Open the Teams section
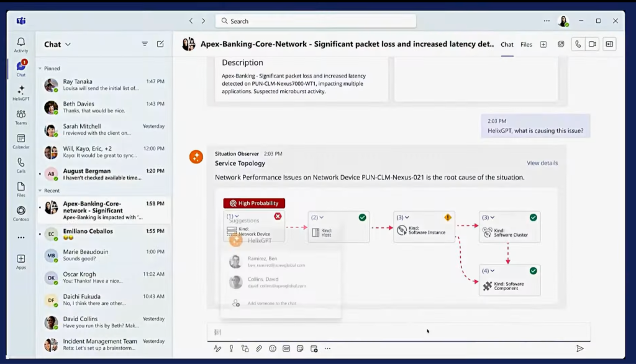 21,117
